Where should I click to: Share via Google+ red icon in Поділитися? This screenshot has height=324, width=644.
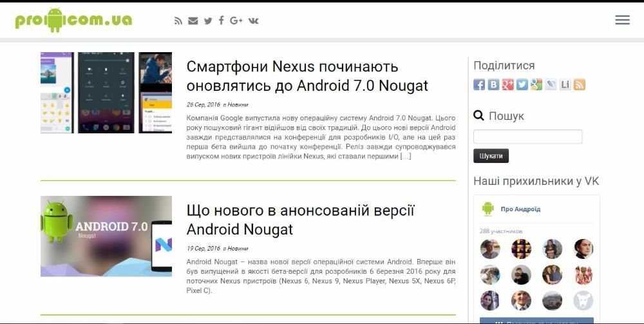pyautogui.click(x=507, y=84)
